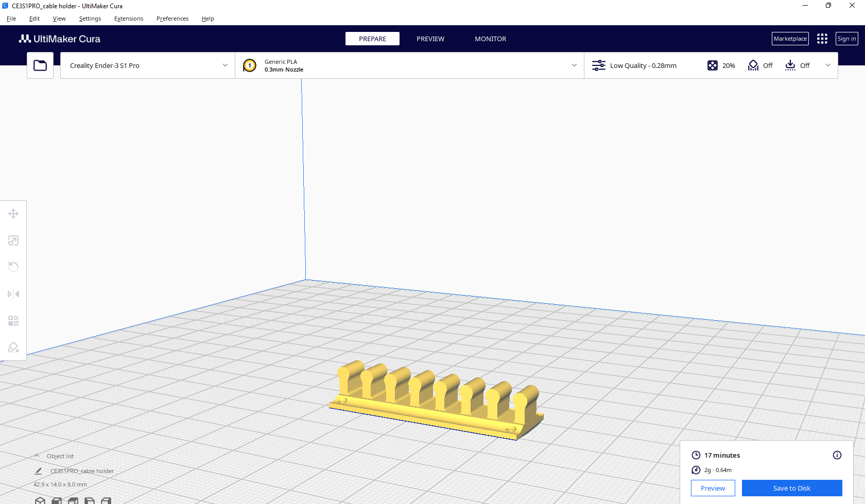Open the View menu
The width and height of the screenshot is (865, 504).
59,19
